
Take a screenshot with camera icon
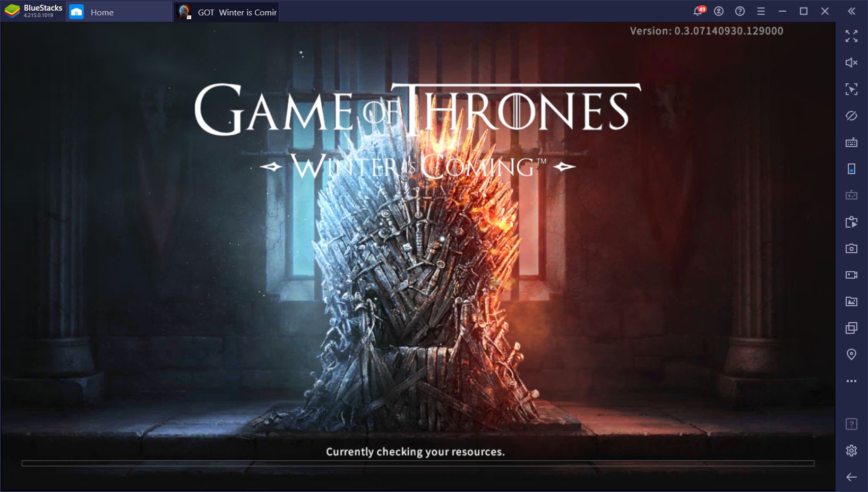point(852,248)
